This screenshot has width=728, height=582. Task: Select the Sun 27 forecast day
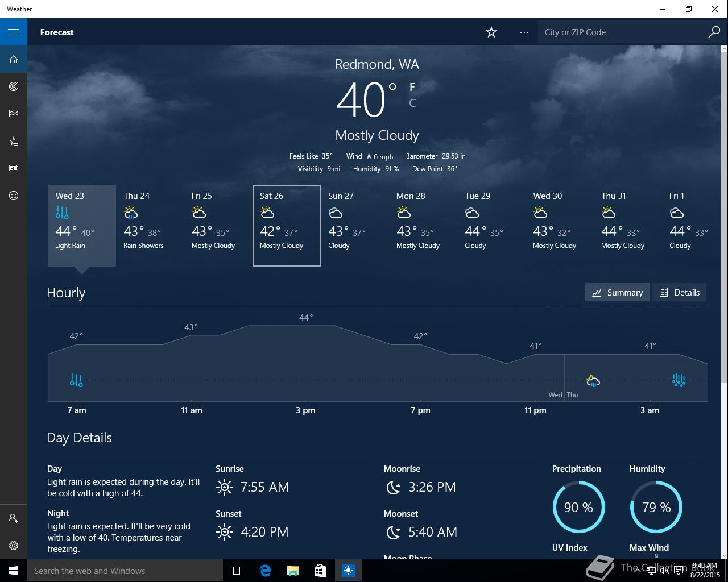(x=355, y=225)
